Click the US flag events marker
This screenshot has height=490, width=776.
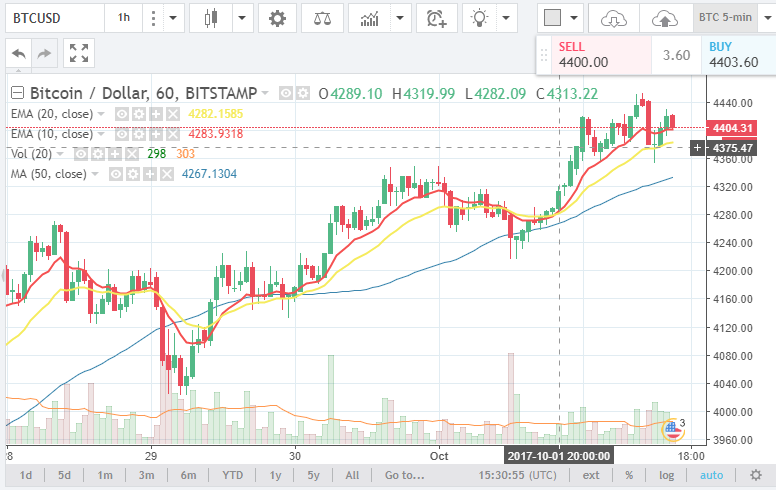pyautogui.click(x=673, y=429)
